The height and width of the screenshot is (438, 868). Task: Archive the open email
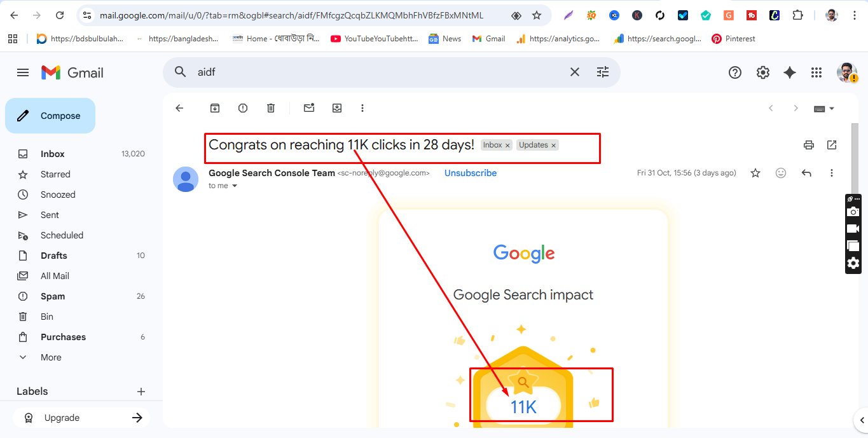[215, 108]
